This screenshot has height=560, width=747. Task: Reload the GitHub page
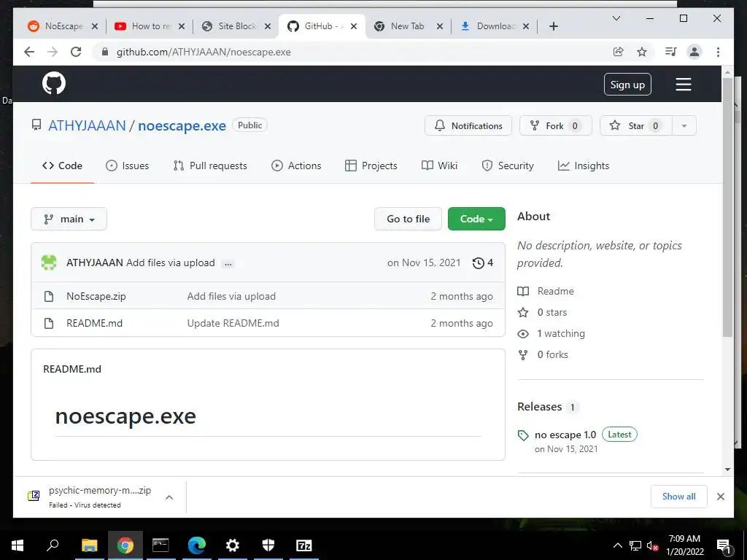[x=76, y=52]
